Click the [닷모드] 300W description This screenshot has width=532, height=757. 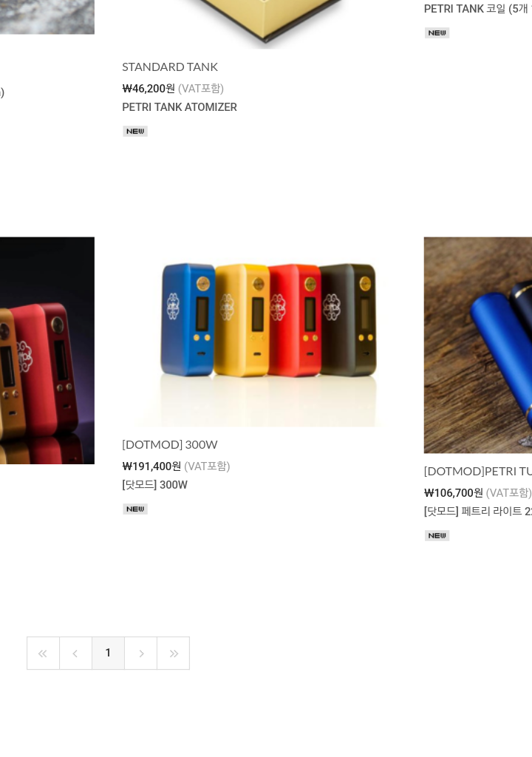(155, 485)
